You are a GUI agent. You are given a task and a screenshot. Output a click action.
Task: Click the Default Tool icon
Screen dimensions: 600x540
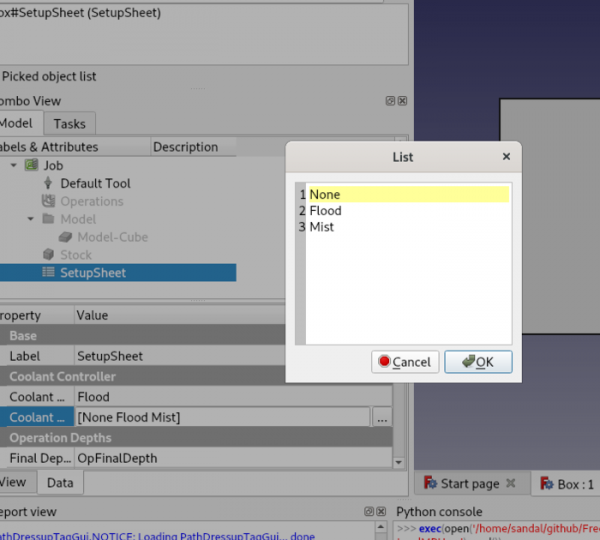[x=48, y=183]
